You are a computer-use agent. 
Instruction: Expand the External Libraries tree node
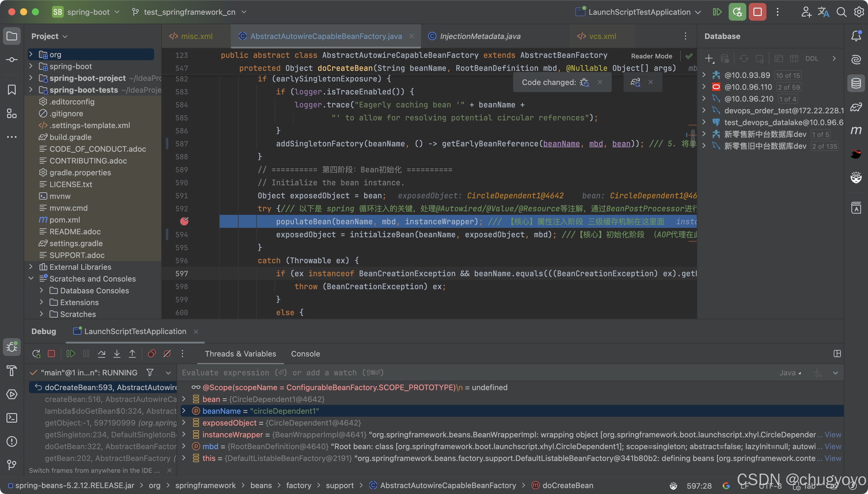coord(31,267)
